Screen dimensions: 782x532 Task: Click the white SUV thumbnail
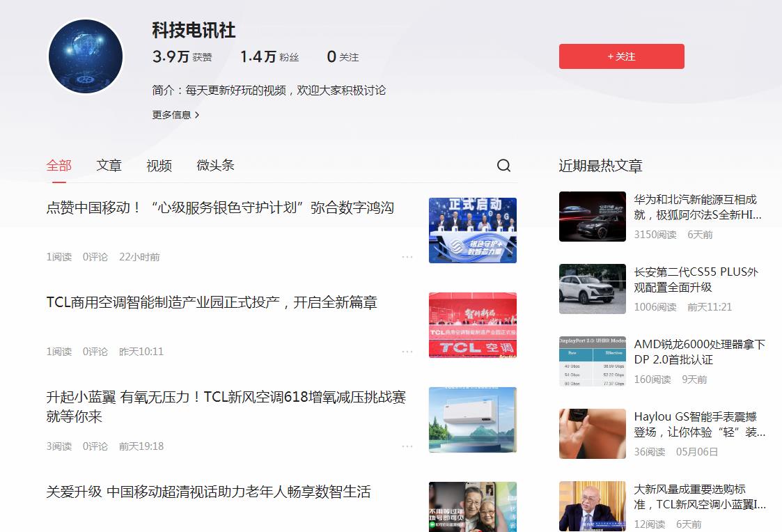point(593,289)
